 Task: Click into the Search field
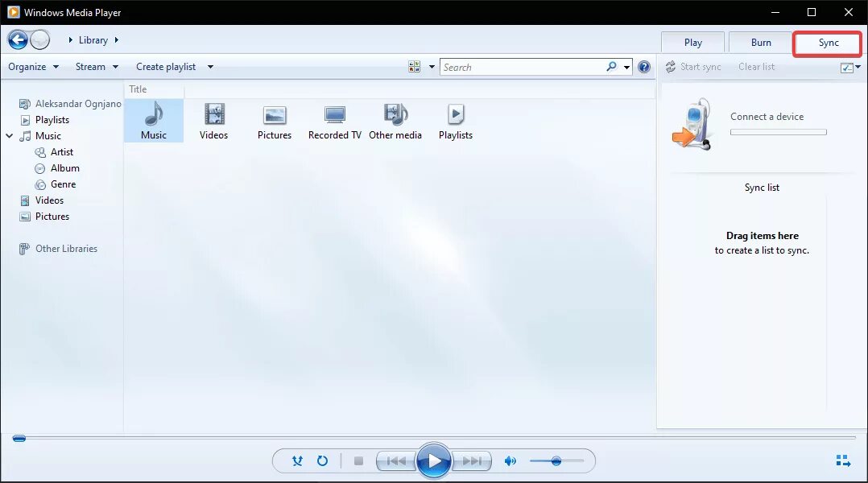click(523, 67)
